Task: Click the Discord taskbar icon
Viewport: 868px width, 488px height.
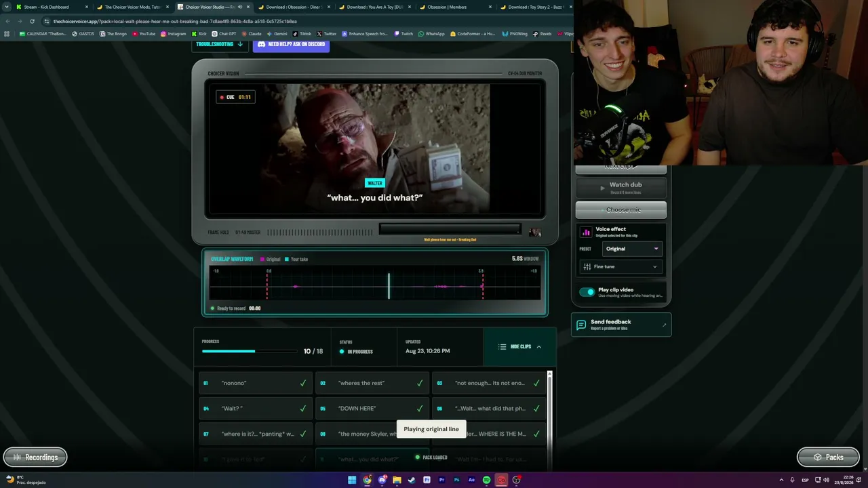Action: tap(382, 480)
